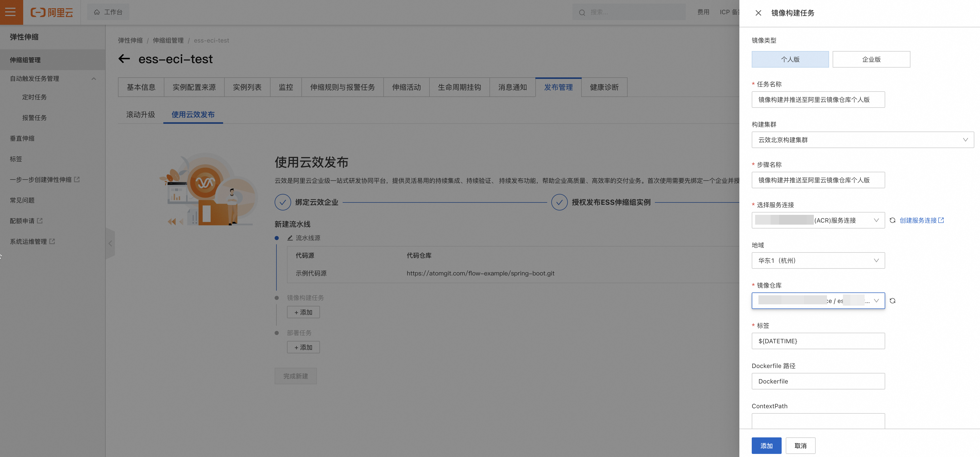Screen dimensions: 980x457
Task: Click the back arrow beside ess-eci-test
Action: (x=124, y=59)
